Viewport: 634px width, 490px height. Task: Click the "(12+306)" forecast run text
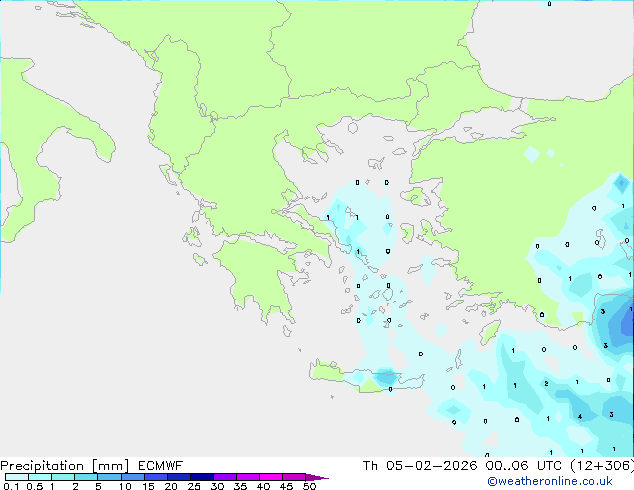(x=602, y=466)
